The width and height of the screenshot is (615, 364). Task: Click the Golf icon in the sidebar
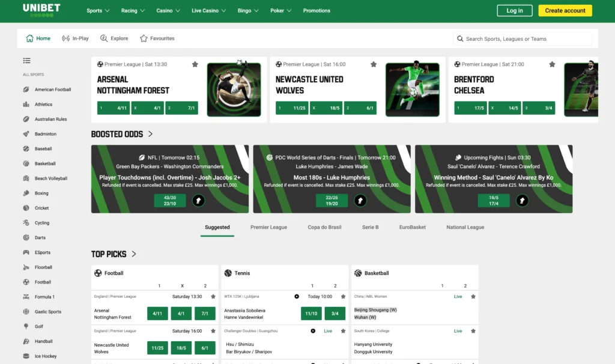point(26,327)
